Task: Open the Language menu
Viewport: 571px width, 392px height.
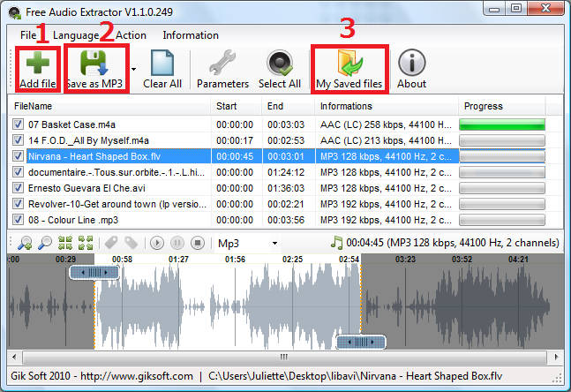Action: pyautogui.click(x=76, y=35)
